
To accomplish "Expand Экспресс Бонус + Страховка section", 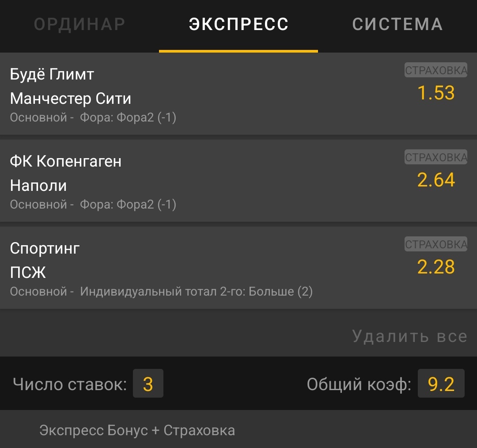I will click(137, 430).
